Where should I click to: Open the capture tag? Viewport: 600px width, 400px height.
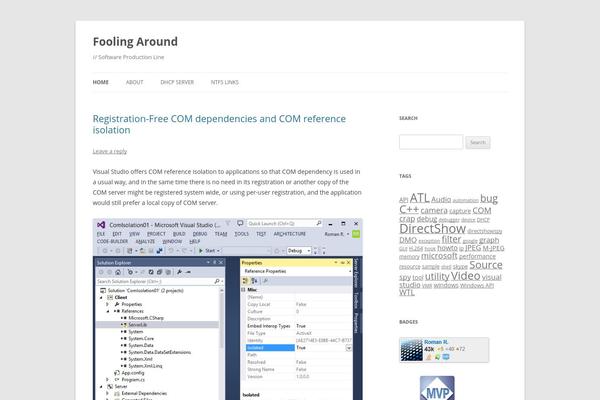click(x=460, y=211)
